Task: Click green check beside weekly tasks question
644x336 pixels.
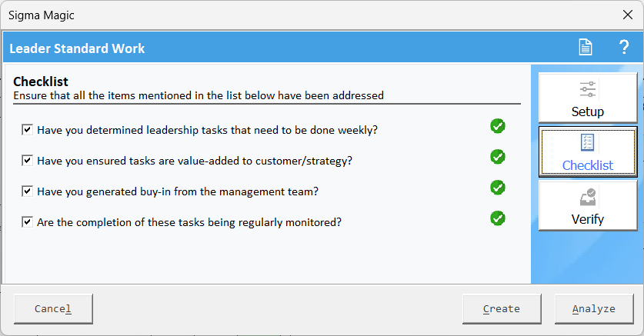Action: tap(497, 126)
